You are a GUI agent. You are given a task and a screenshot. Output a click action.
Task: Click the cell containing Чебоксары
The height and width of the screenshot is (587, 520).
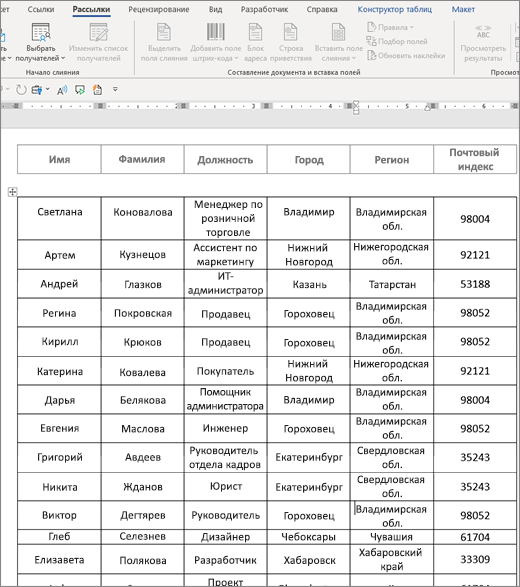309,537
